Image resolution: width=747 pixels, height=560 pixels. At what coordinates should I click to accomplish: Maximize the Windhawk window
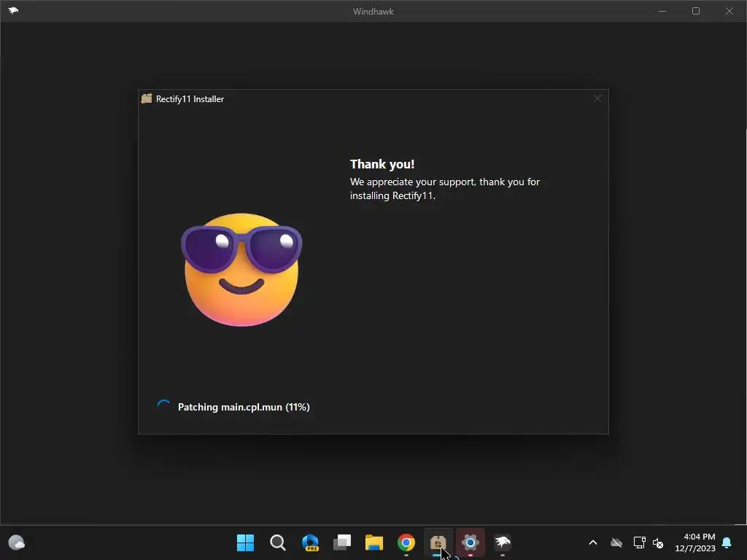click(696, 11)
